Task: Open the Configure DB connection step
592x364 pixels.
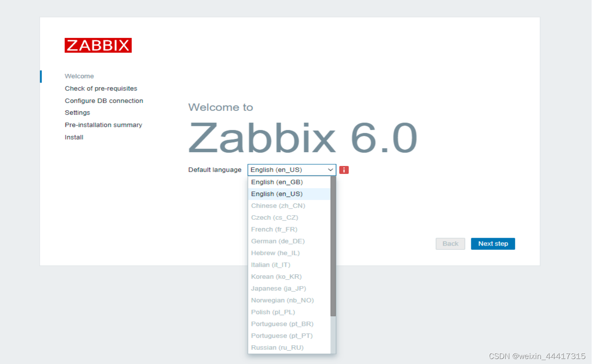Action: click(x=103, y=100)
